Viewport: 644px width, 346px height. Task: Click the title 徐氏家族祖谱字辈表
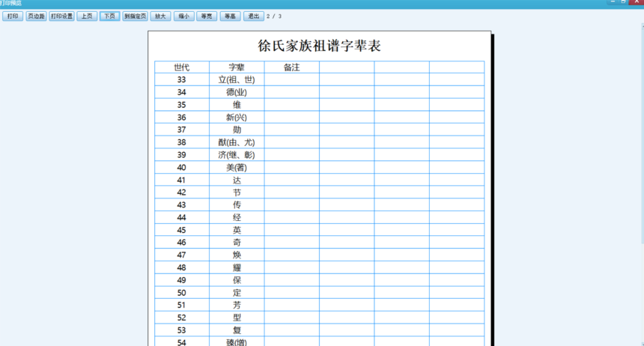[x=319, y=46]
